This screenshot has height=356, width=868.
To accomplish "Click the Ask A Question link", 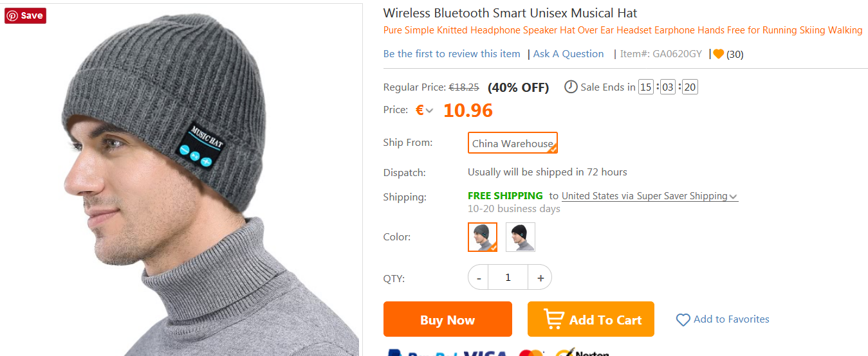I will [x=569, y=54].
